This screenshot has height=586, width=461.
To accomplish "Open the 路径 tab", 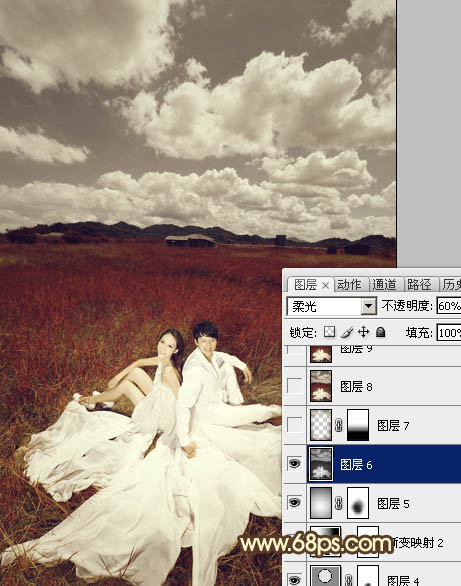I will coord(419,285).
